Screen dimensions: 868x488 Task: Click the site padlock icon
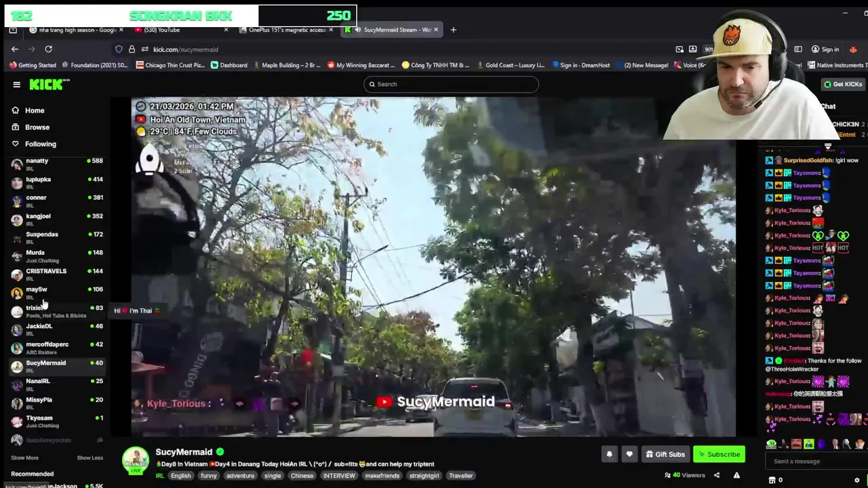click(132, 49)
